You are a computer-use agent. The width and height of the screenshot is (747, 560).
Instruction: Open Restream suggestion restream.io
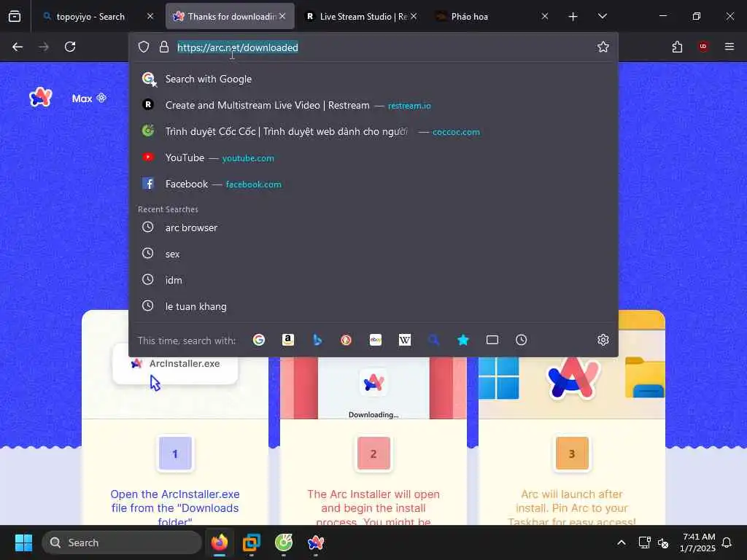click(373, 105)
